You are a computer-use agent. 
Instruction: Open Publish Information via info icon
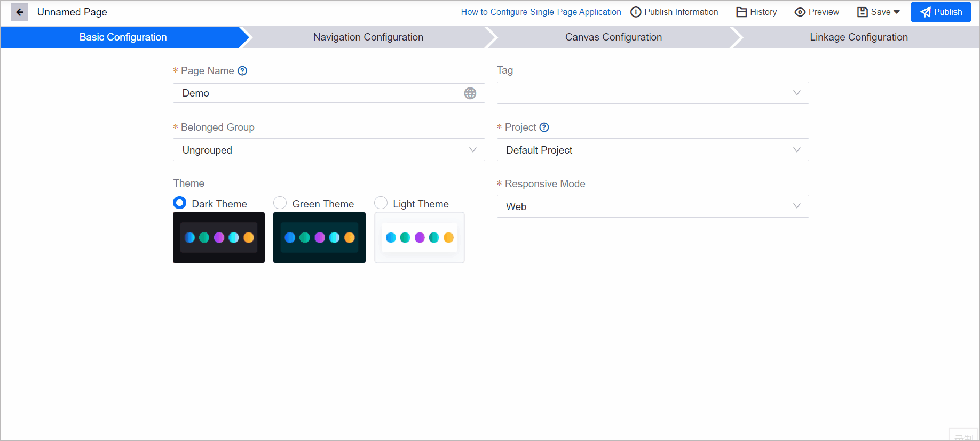pos(636,12)
